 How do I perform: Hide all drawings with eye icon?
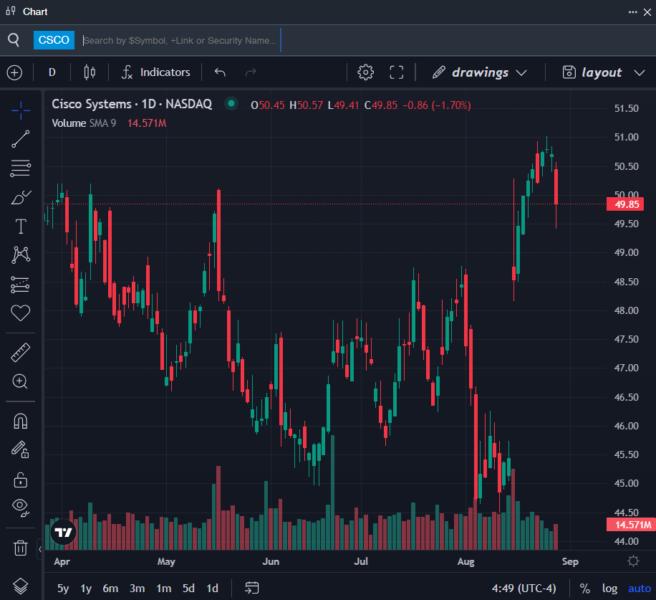tap(20, 508)
